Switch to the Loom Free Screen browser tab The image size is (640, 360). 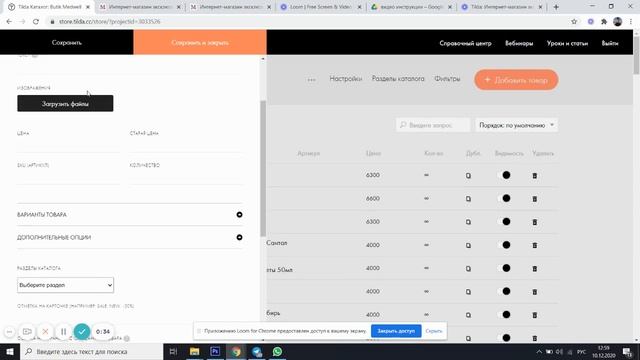tap(321, 7)
